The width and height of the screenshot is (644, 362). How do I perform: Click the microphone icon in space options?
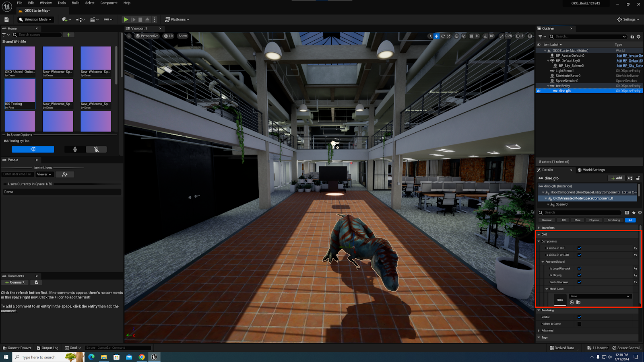[x=75, y=149]
